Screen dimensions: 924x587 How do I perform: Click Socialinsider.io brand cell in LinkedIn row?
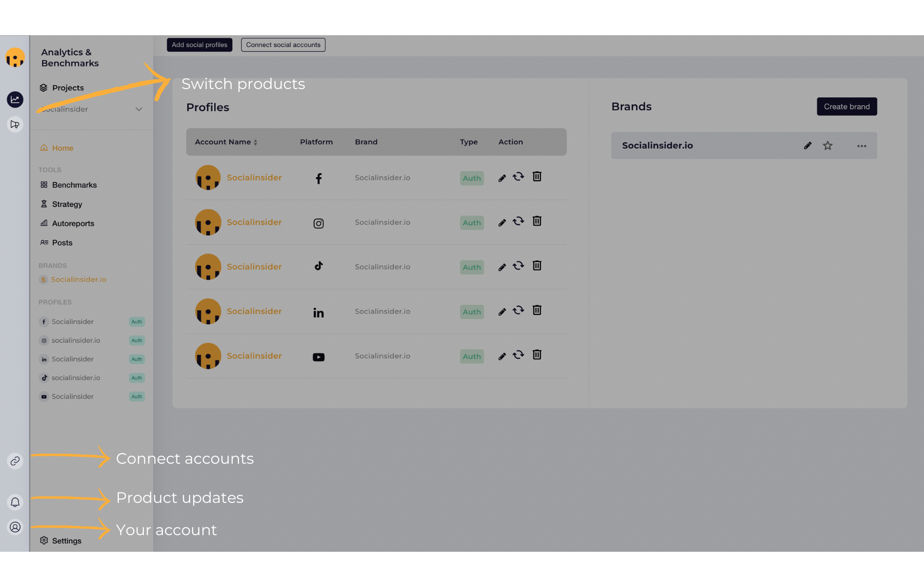click(x=383, y=311)
